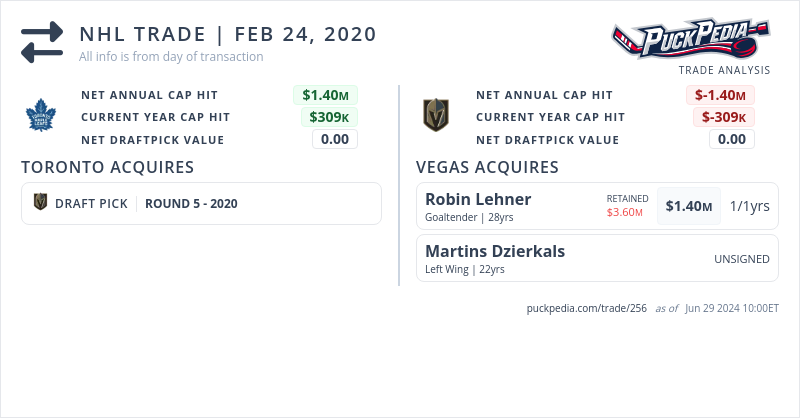Screen dimensions: 800x418
Task: Click the trade swap arrows icon
Action: tap(42, 42)
